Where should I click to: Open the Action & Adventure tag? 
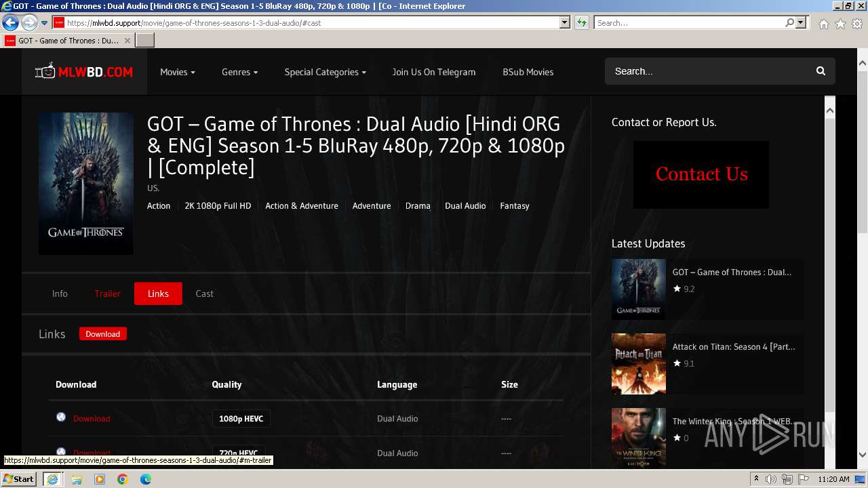(302, 206)
